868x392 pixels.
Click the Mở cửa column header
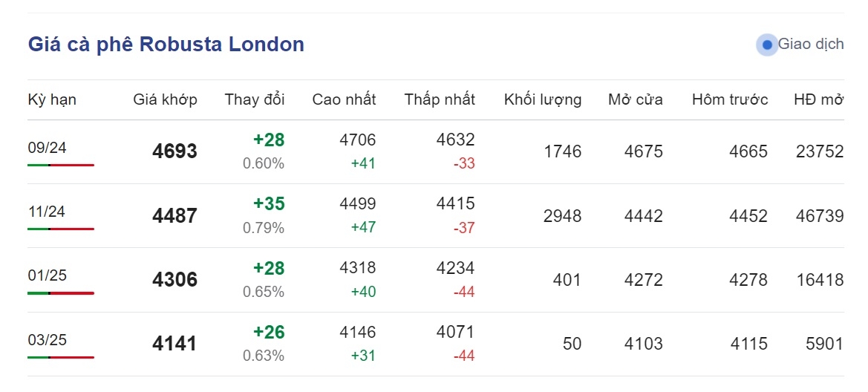coord(636,99)
